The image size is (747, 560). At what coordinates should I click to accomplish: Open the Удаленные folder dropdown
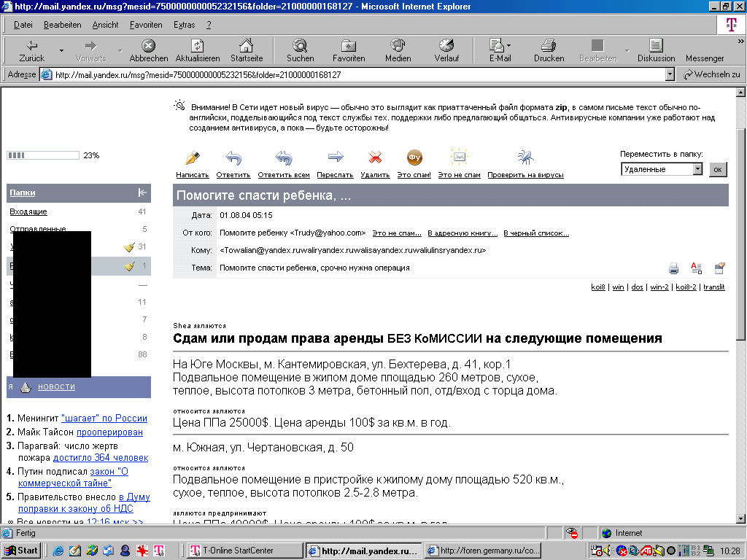[697, 169]
